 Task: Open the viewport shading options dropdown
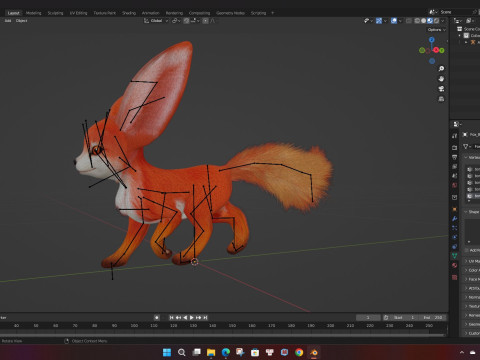pyautogui.click(x=443, y=21)
